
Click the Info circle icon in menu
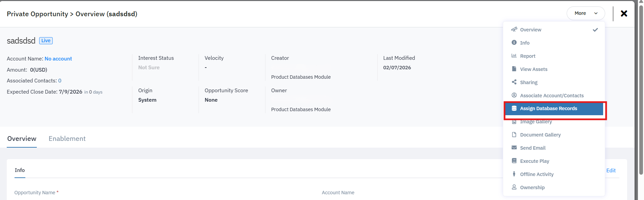514,43
